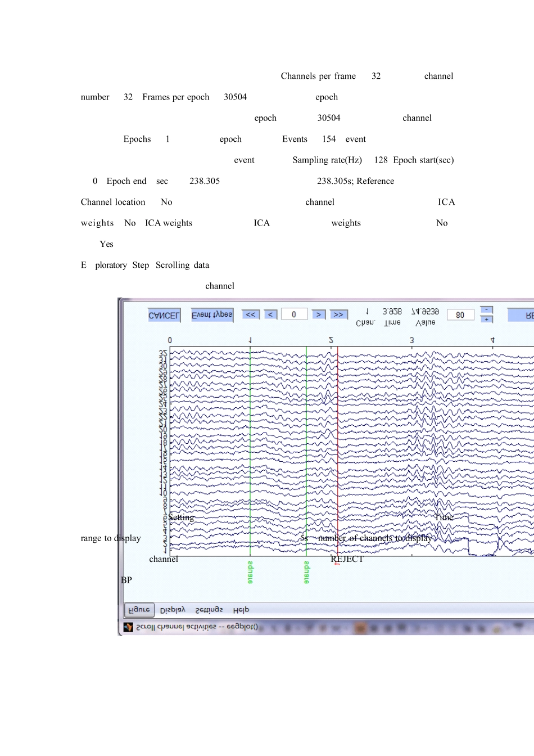Click the single-right step forward arrow
Viewport: 534px width, 756px height.
(319, 314)
